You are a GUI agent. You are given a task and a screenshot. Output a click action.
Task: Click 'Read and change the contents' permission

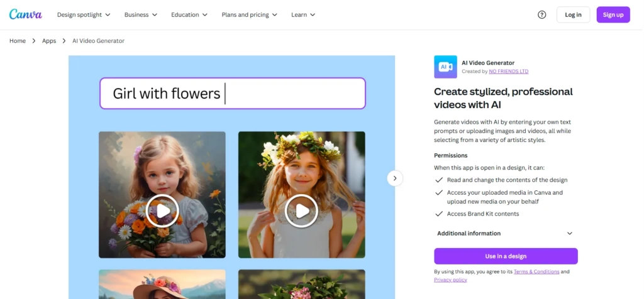[x=508, y=180]
